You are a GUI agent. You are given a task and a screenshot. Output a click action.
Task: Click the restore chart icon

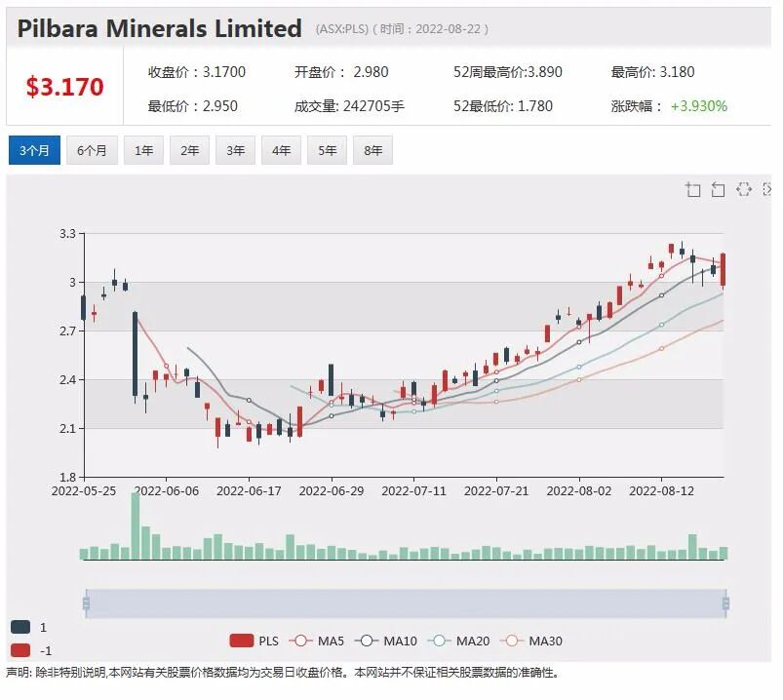pos(744,189)
